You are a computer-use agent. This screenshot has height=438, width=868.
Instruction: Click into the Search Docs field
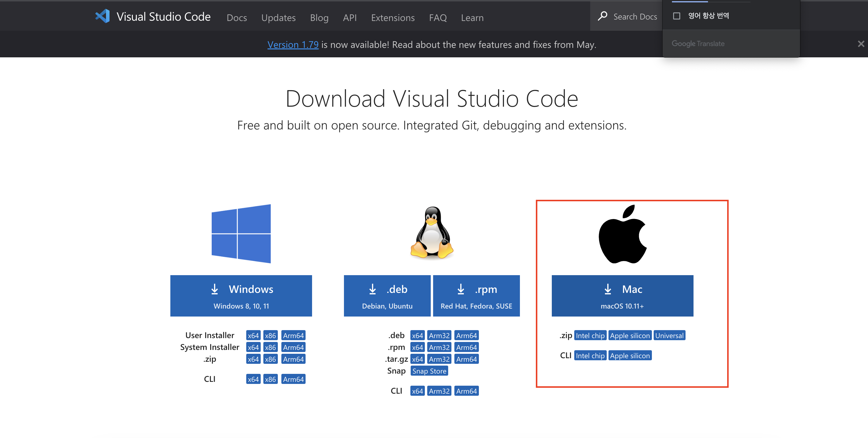pyautogui.click(x=635, y=17)
